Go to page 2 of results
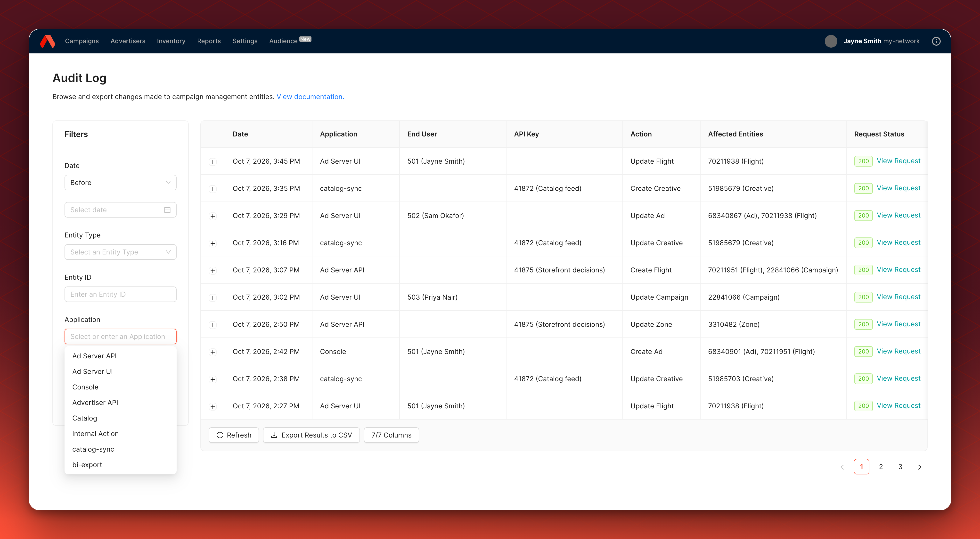 coord(881,467)
